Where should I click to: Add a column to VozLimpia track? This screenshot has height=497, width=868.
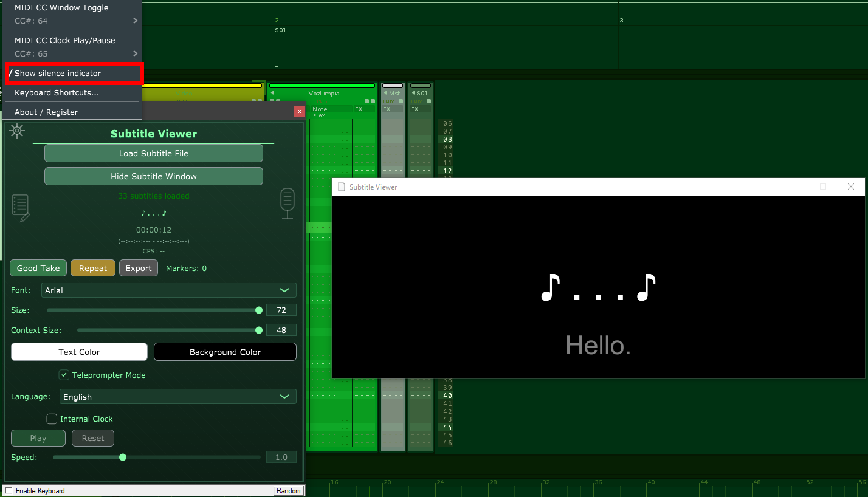coord(373,101)
